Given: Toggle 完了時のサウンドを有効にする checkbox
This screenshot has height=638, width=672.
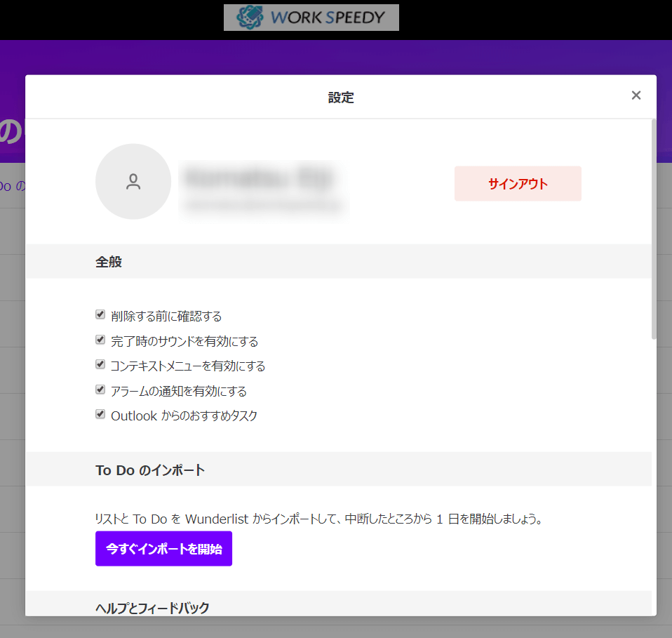Looking at the screenshot, I should (x=100, y=340).
